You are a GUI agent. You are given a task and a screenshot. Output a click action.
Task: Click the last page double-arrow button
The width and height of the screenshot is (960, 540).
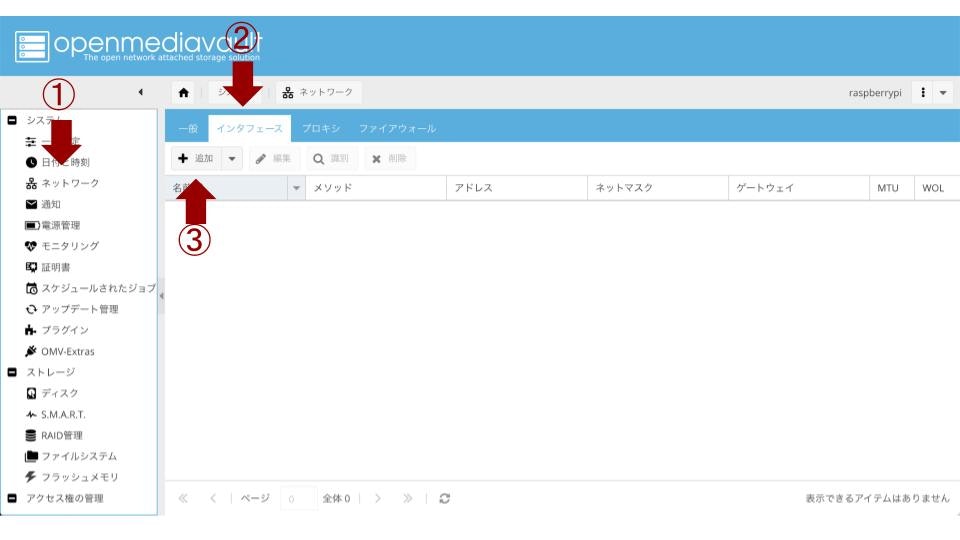408,498
